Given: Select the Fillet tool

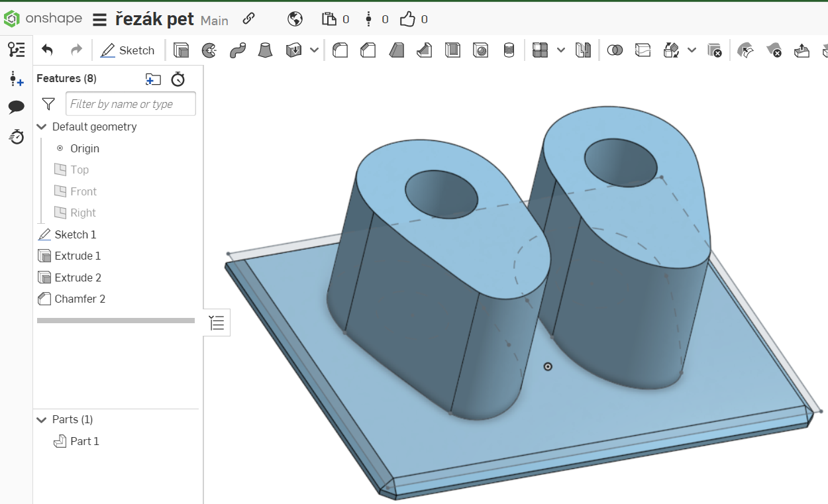Looking at the screenshot, I should click(x=340, y=50).
